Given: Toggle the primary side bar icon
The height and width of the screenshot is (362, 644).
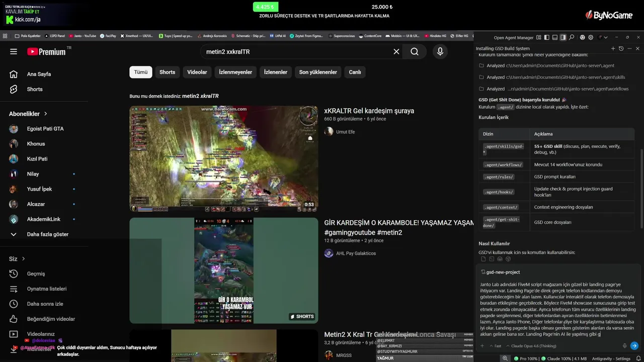Looking at the screenshot, I should 547,37.
